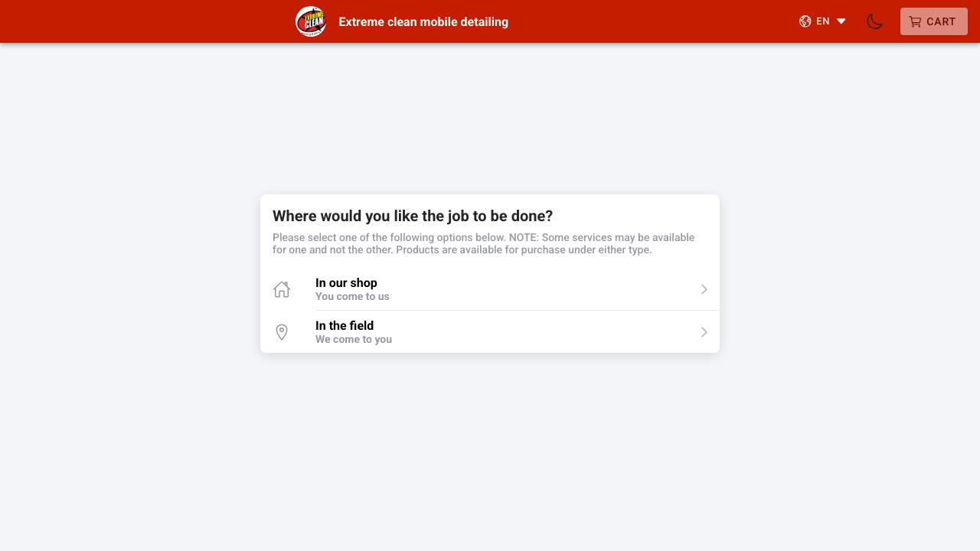Click the Extreme clean mobile detailing title
This screenshot has width=980, height=551.
(x=423, y=22)
